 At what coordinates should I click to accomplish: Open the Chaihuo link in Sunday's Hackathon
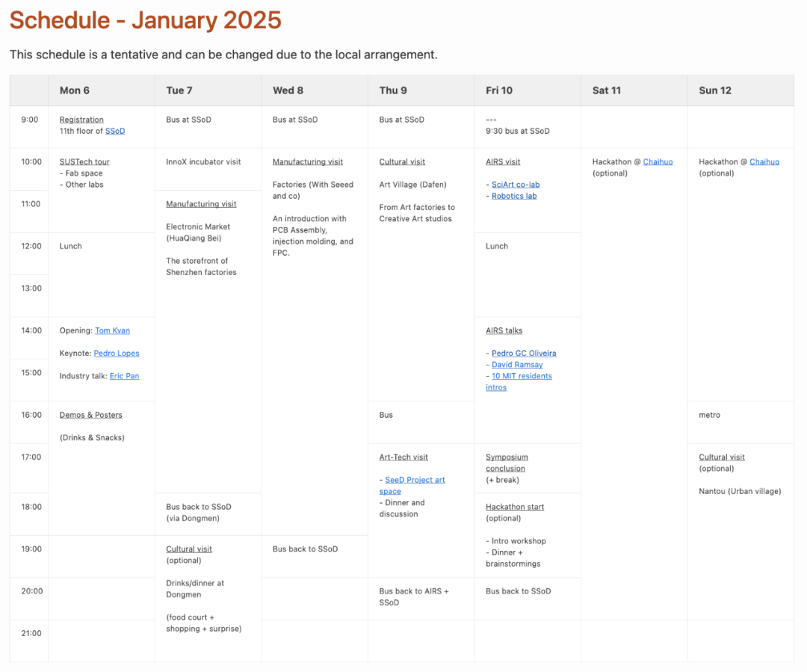[764, 161]
